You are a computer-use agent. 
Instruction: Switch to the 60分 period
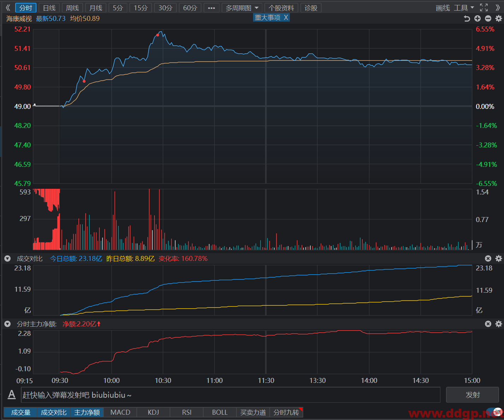click(190, 8)
